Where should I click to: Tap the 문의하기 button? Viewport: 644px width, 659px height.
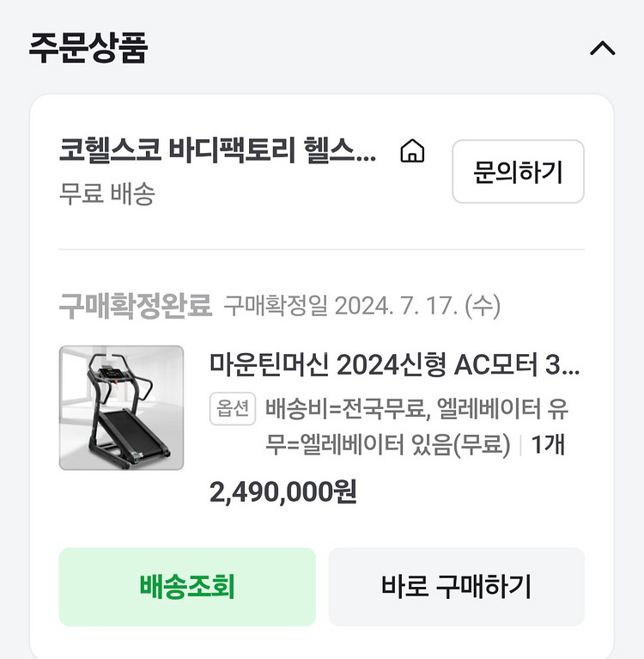tap(518, 172)
